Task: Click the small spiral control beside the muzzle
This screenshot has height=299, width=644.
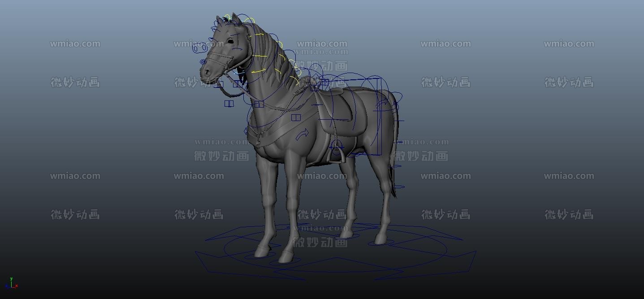Action: (x=203, y=61)
